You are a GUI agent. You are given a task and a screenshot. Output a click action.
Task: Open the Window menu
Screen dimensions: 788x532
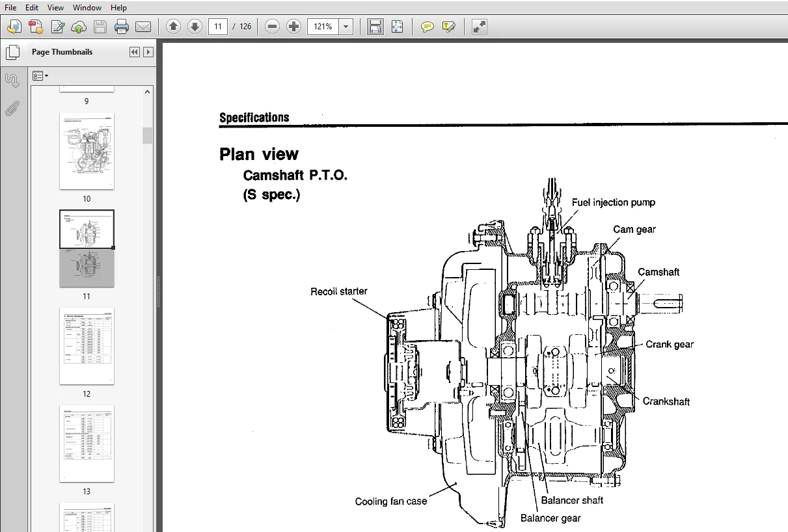tap(87, 8)
